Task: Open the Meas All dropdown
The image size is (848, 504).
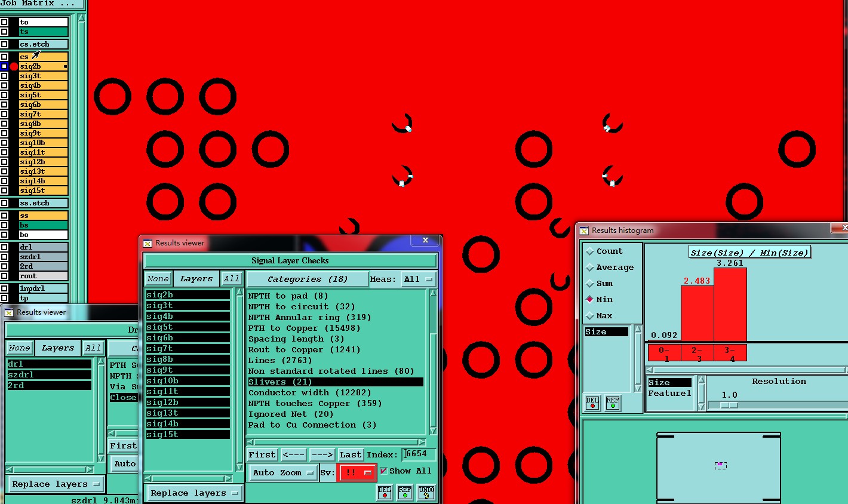Action: coord(419,279)
